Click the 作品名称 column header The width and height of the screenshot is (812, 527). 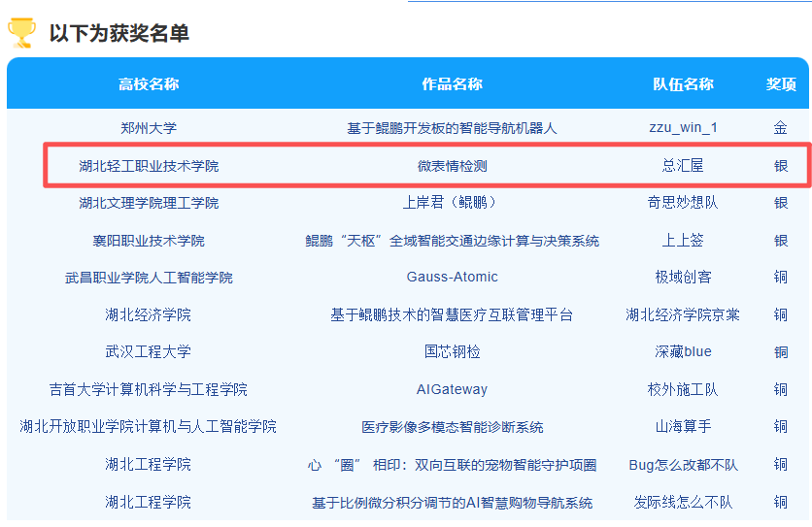click(x=452, y=83)
